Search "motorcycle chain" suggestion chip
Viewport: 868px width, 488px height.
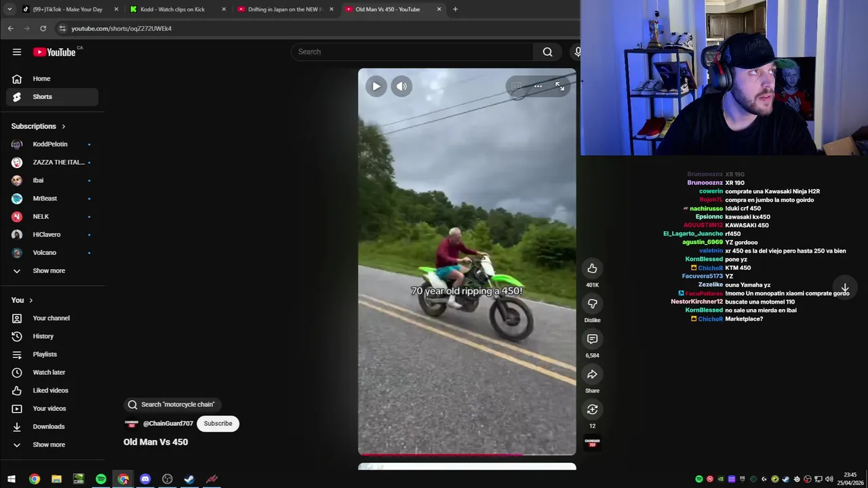172,405
